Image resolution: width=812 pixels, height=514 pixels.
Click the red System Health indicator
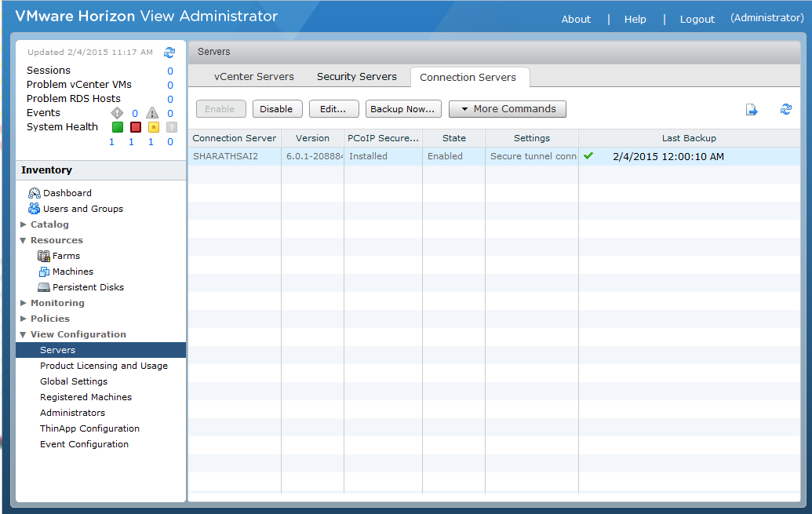point(133,126)
